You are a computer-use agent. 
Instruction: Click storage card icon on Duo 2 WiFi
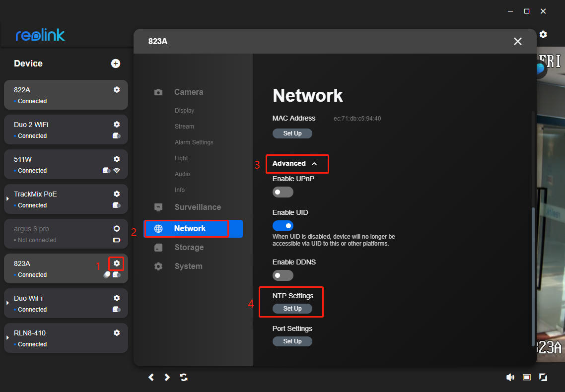click(116, 135)
